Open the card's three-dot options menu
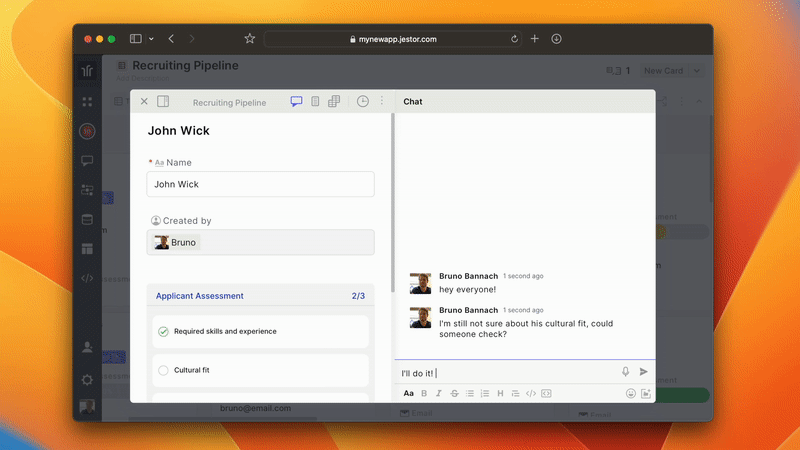 click(x=382, y=101)
